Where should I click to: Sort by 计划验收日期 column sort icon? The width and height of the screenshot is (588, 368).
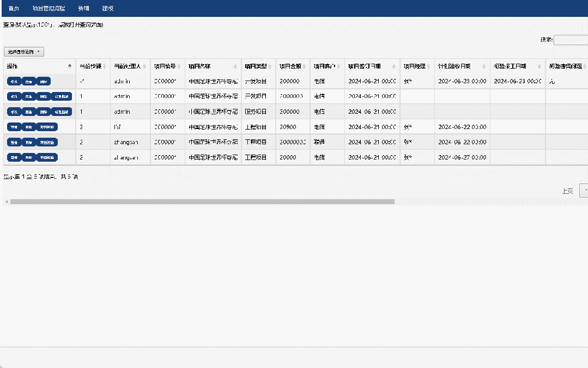click(484, 66)
